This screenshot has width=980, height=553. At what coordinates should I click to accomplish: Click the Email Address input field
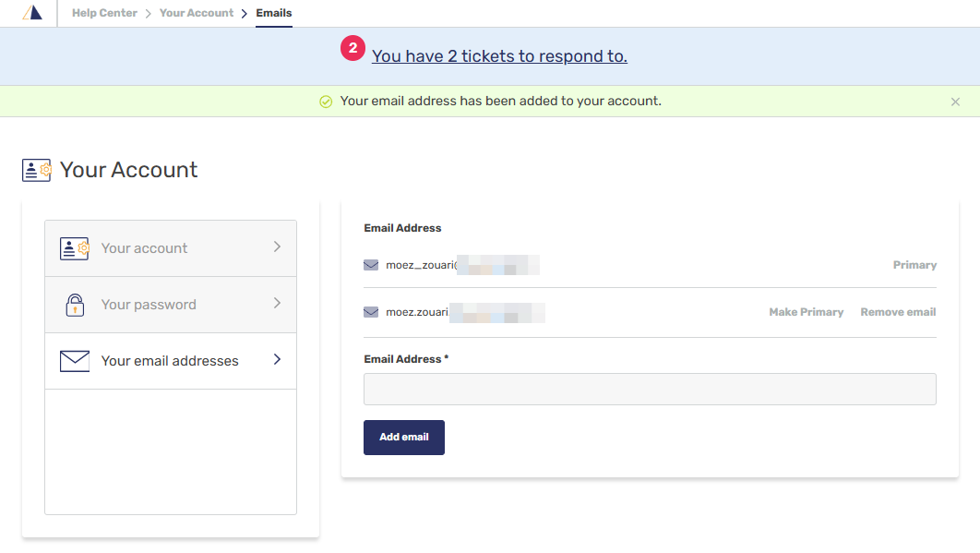(650, 389)
